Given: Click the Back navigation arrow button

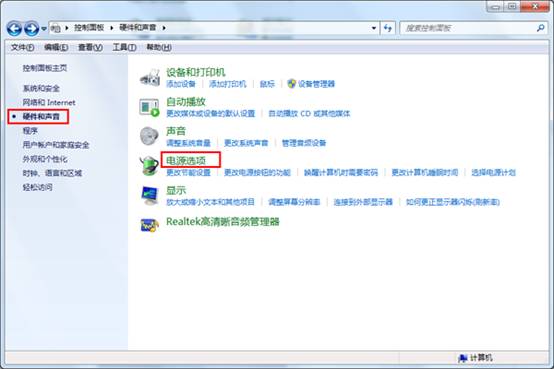Looking at the screenshot, I should click(x=14, y=28).
